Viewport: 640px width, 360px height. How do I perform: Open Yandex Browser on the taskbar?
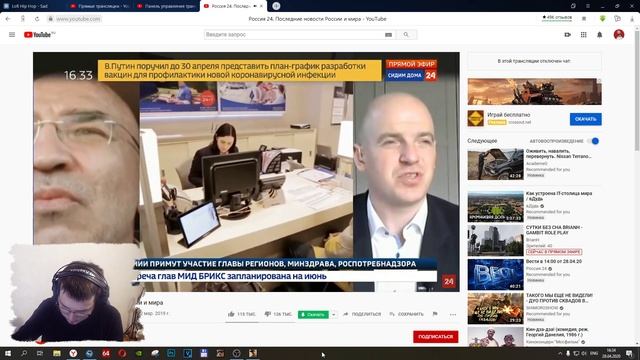[x=73, y=353]
